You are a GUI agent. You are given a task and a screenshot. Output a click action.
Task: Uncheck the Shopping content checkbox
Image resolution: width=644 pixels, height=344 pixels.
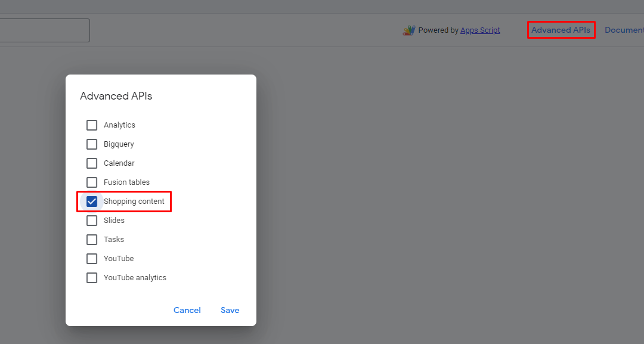[92, 202]
